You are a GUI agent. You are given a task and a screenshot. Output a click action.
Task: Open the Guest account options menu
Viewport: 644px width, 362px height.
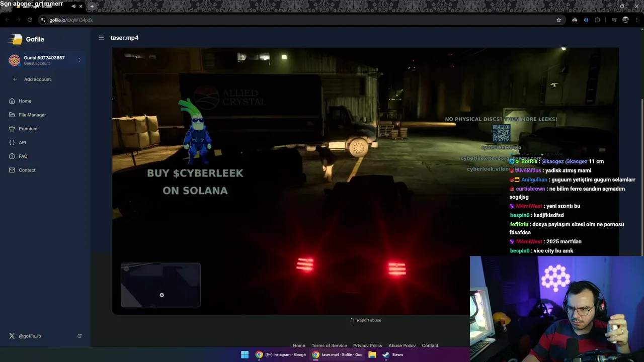click(79, 60)
